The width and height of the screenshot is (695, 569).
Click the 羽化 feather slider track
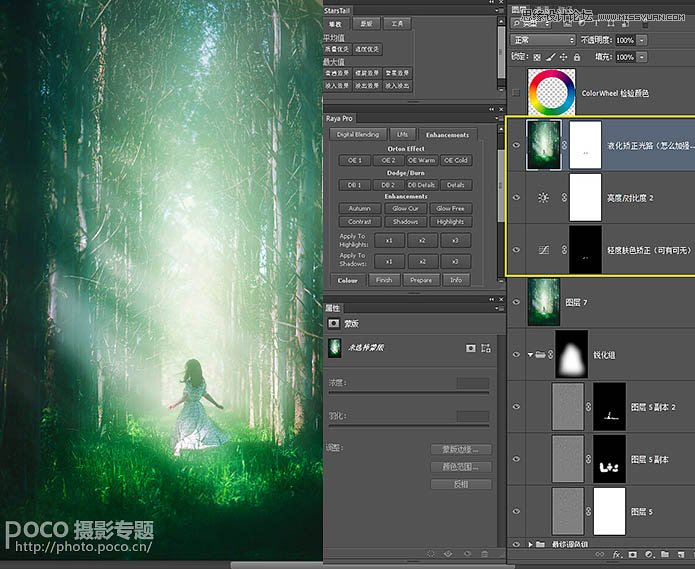point(408,426)
